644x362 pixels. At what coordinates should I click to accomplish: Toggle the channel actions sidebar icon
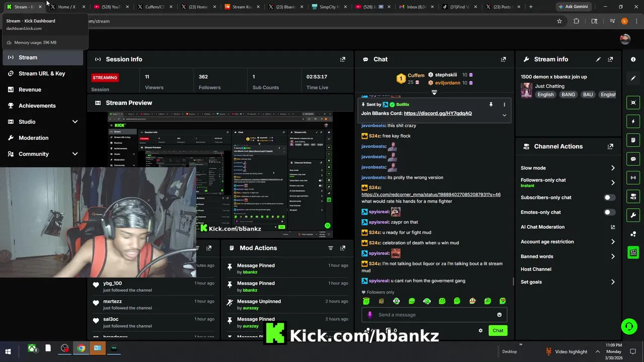click(x=633, y=196)
